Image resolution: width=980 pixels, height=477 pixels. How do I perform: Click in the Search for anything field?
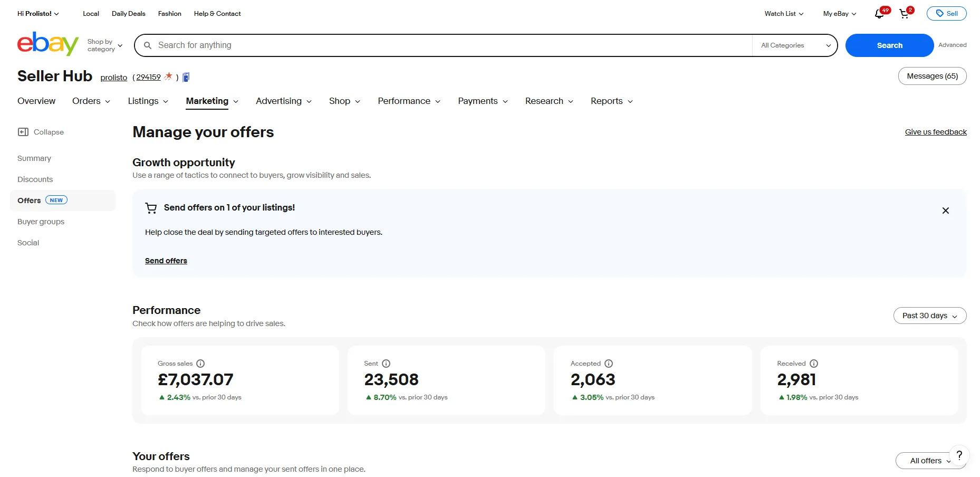click(x=454, y=45)
